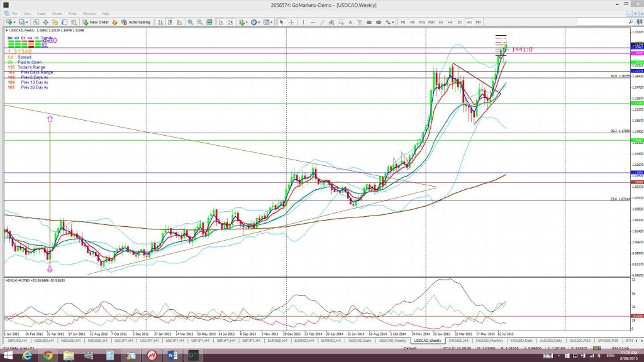The width and height of the screenshot is (644, 362).
Task: Draw a trendline tool
Action: coord(323,22)
